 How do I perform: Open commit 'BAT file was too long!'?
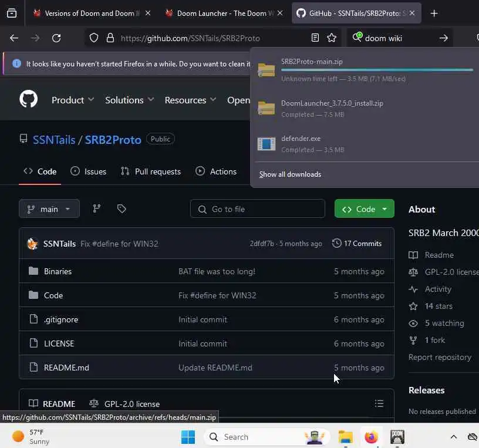(217, 271)
